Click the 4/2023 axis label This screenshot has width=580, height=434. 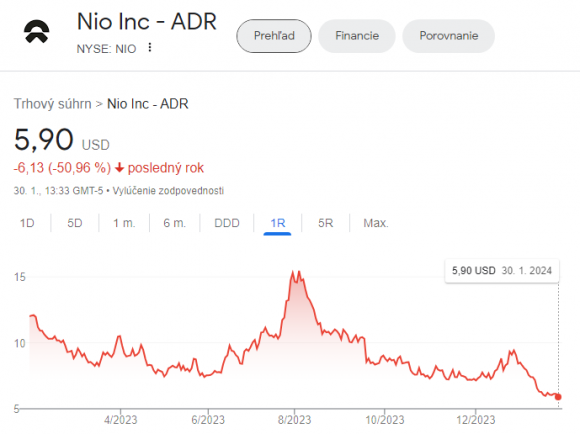(x=120, y=420)
